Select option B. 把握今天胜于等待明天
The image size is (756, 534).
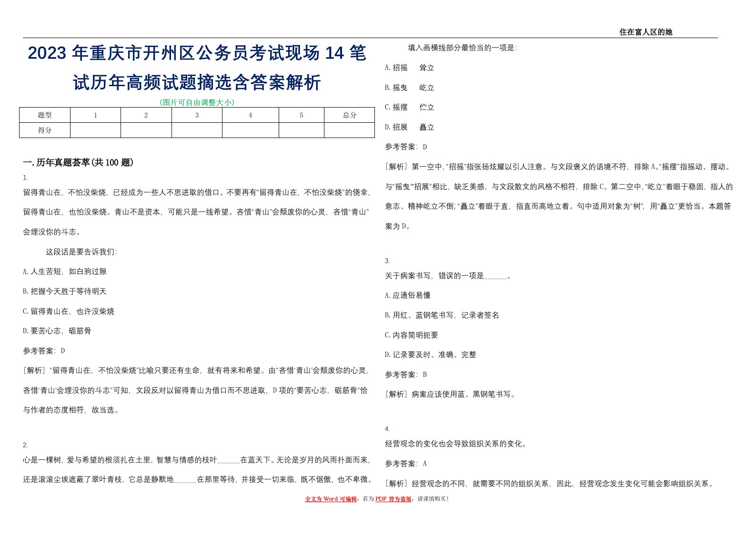[65, 291]
